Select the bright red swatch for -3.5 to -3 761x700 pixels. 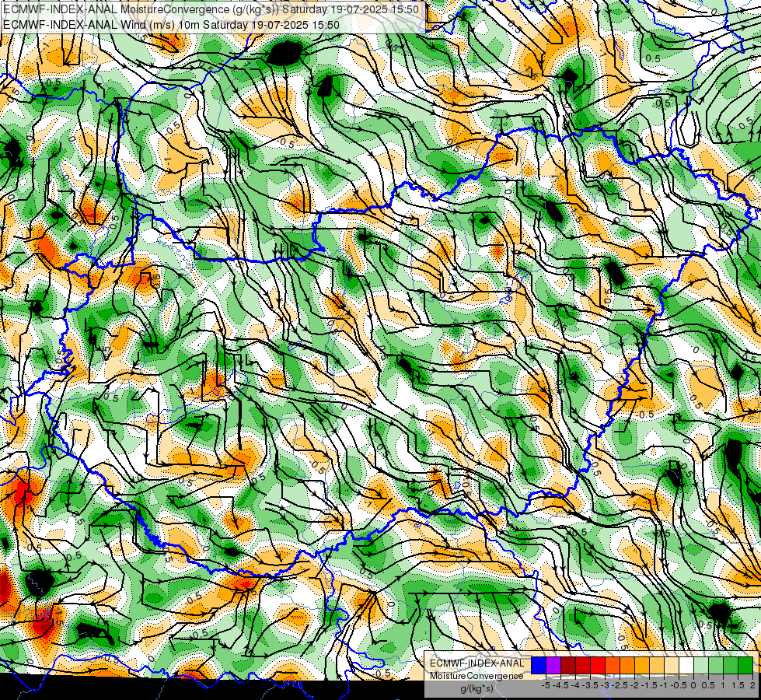point(598,666)
